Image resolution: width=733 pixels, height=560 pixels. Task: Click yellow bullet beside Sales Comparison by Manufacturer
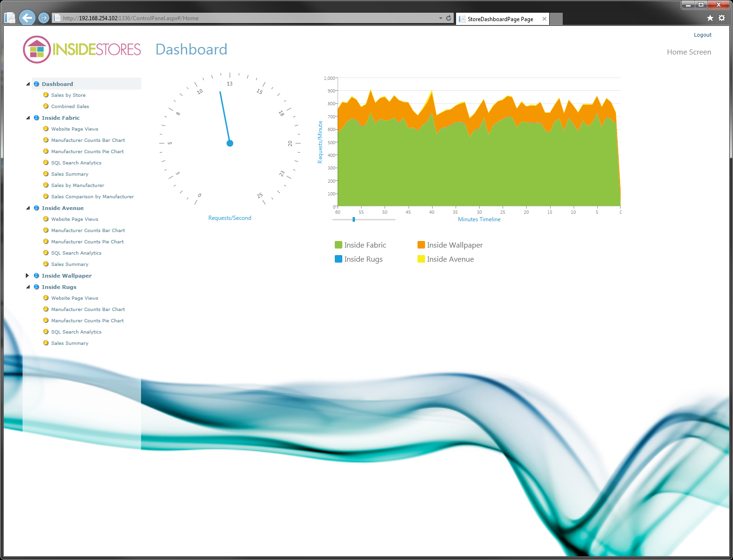pos(46,196)
